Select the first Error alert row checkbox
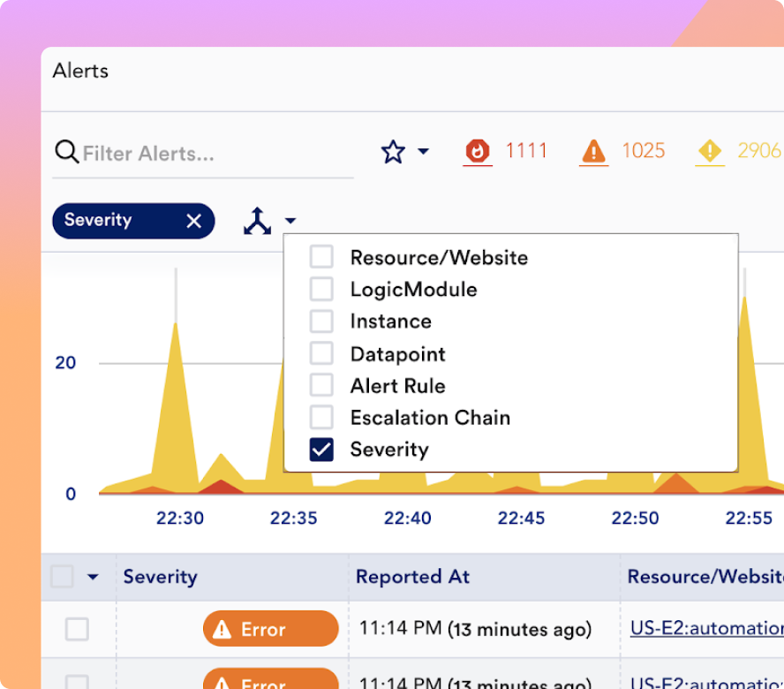The image size is (784, 689). click(x=77, y=629)
